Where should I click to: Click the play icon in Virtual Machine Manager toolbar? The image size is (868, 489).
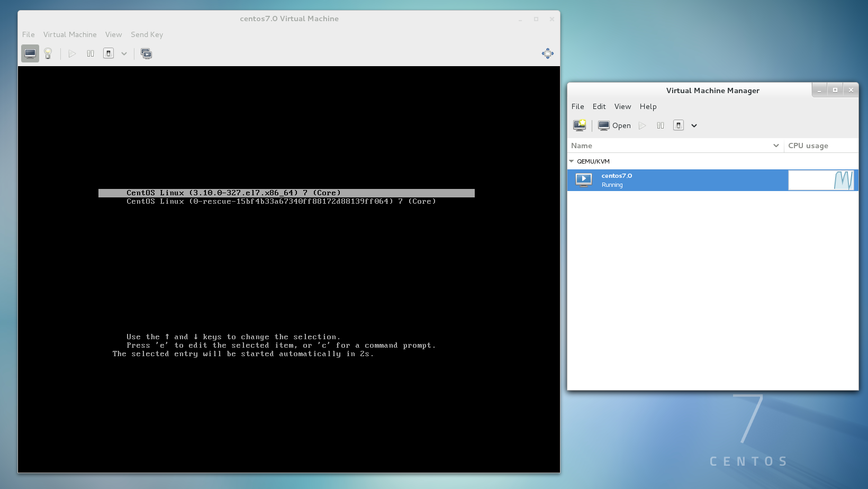click(x=643, y=125)
